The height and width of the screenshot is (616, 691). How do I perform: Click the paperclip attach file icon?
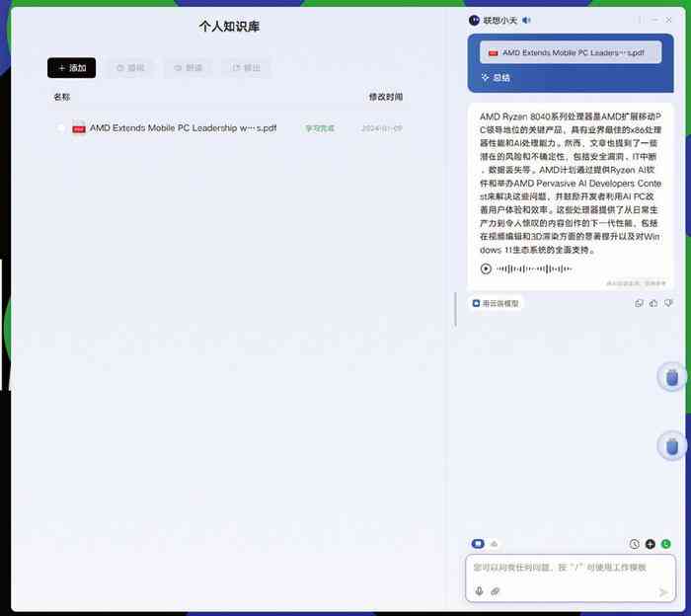pyautogui.click(x=496, y=591)
